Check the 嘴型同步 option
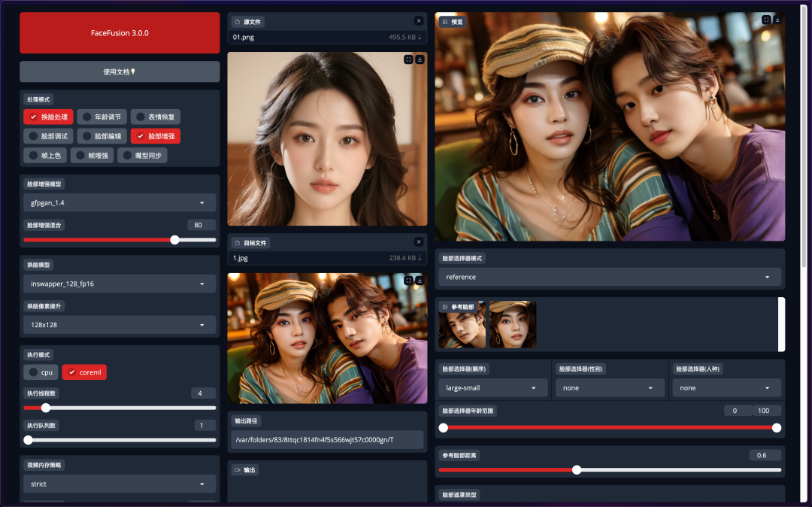This screenshot has width=812, height=507. (x=142, y=156)
